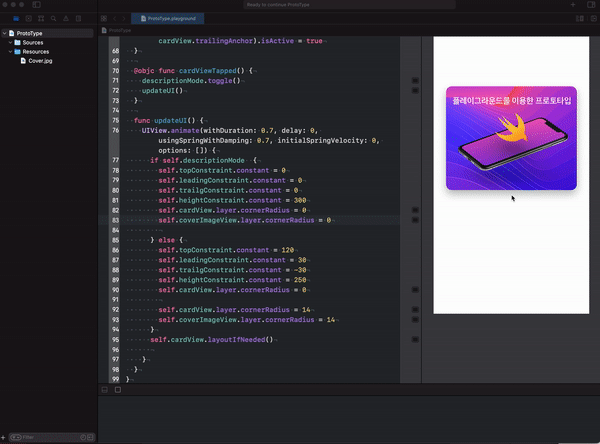Click the descriptionMode.toggle() call
This screenshot has width=600, height=444.
(x=191, y=81)
